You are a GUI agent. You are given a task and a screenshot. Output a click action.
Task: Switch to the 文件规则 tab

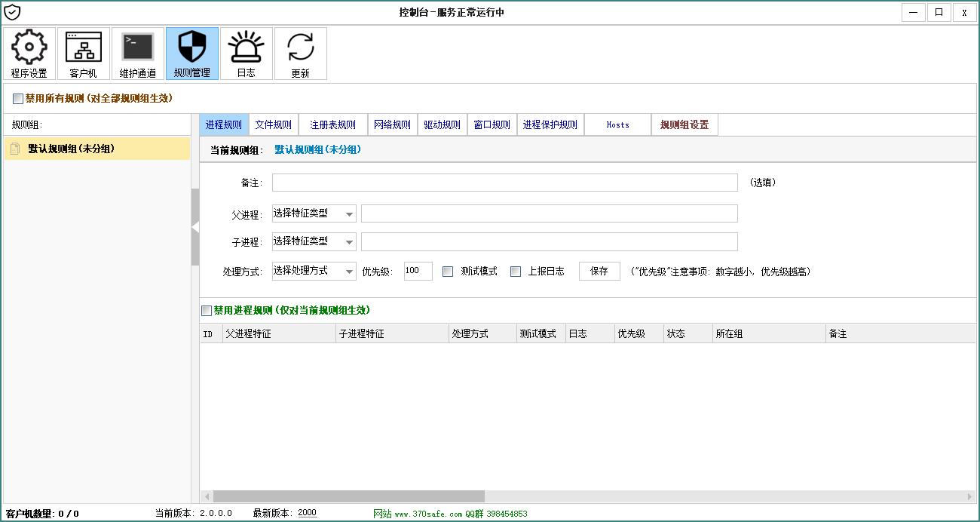click(x=274, y=125)
